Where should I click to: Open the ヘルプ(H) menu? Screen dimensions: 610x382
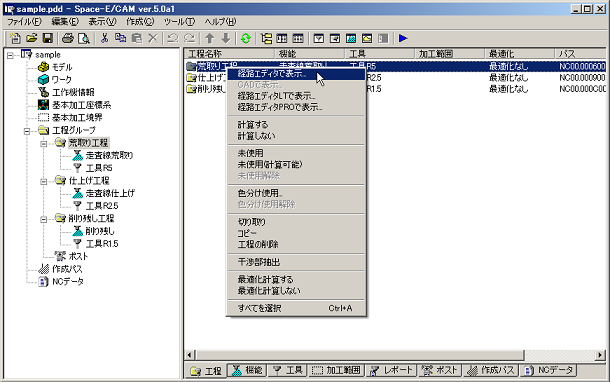point(220,22)
